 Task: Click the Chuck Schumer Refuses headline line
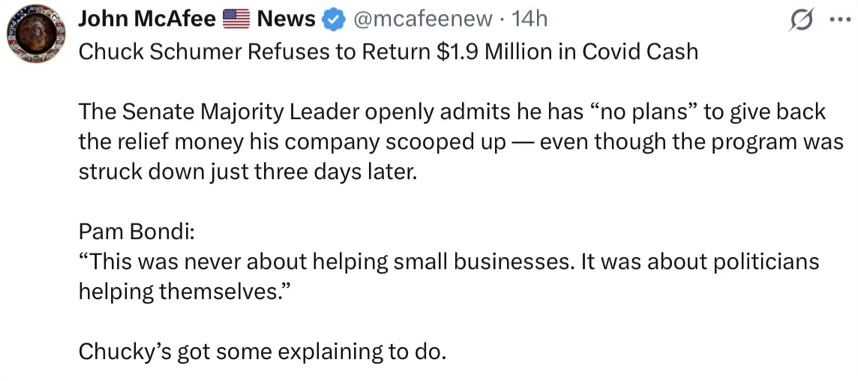(x=388, y=52)
